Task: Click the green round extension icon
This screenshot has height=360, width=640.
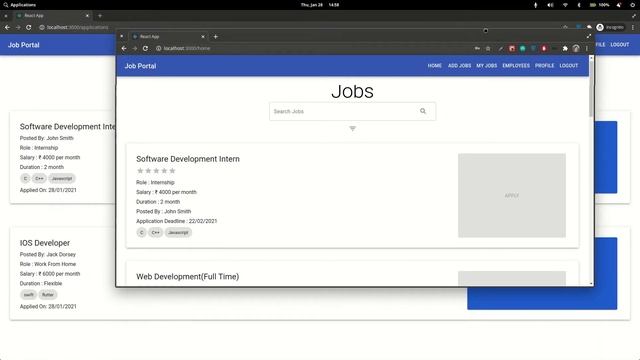Action: [x=522, y=48]
